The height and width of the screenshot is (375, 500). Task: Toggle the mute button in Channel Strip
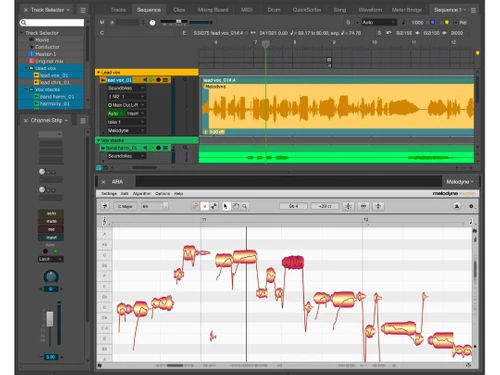(51, 221)
